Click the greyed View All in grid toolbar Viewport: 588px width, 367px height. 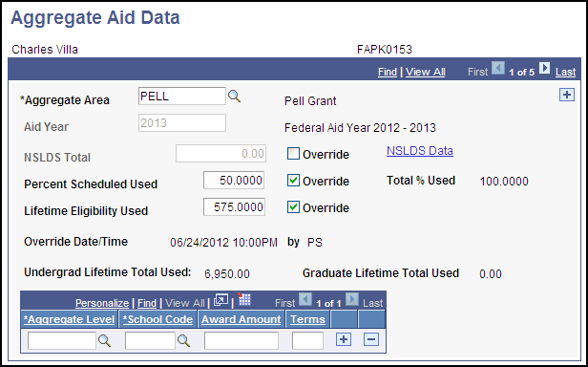pyautogui.click(x=185, y=303)
